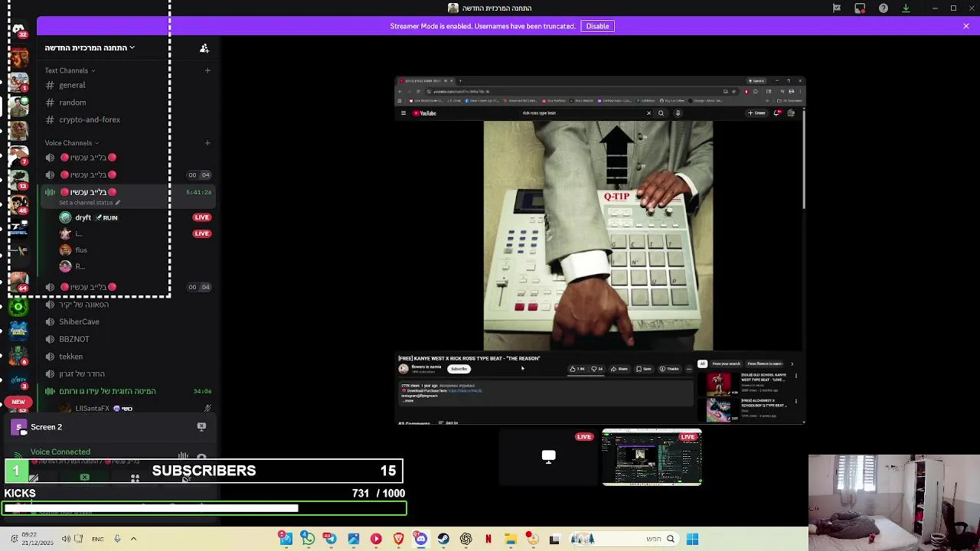Open the taskbar volume control
This screenshot has width=980, height=551.
pyautogui.click(x=66, y=539)
